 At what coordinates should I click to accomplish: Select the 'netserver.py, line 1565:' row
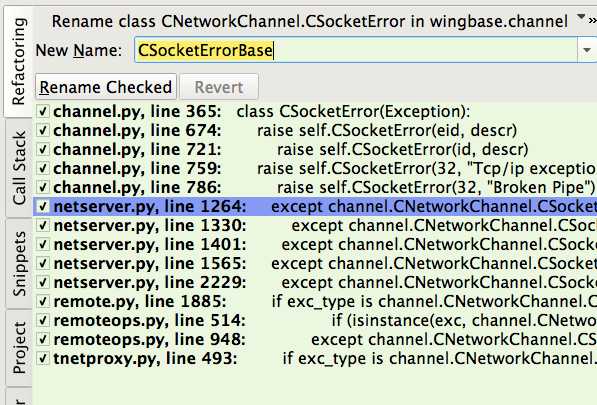315,263
